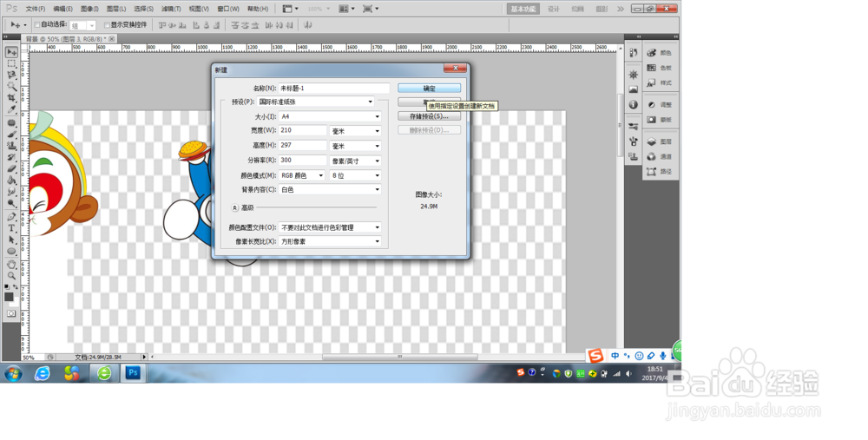Click the 名称 name input field
Image resolution: width=868 pixels, height=440 pixels.
click(334, 88)
